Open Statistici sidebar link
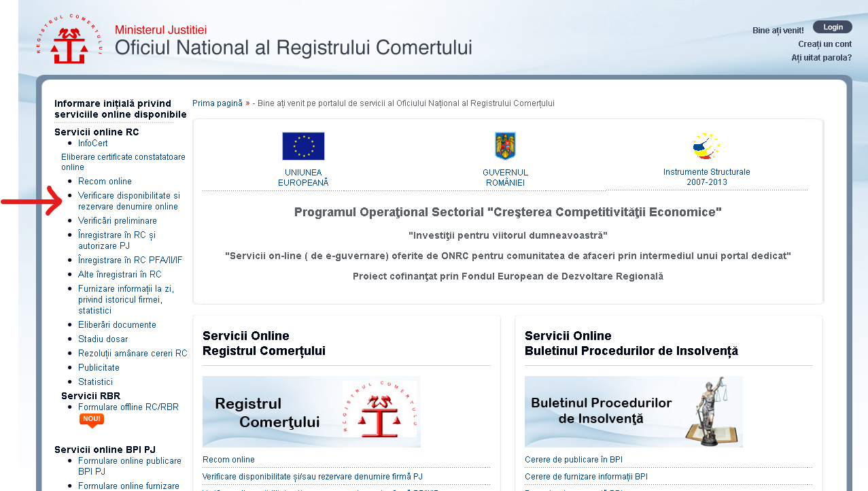Viewport: 868px width, 491px height. 95,382
